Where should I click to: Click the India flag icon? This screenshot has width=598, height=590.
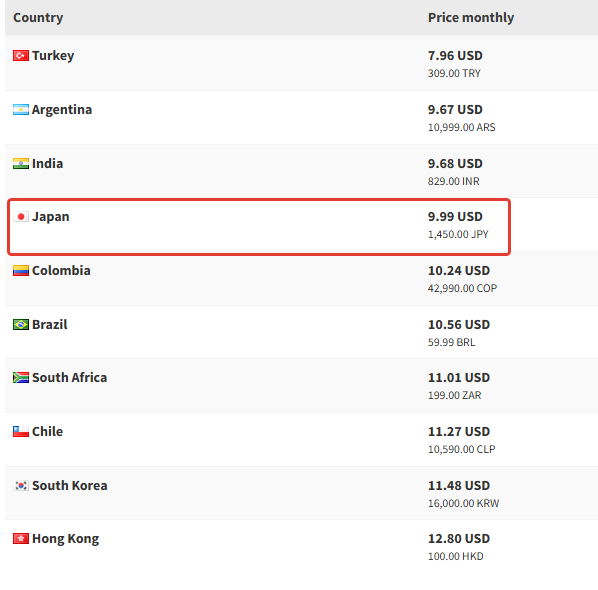21,164
